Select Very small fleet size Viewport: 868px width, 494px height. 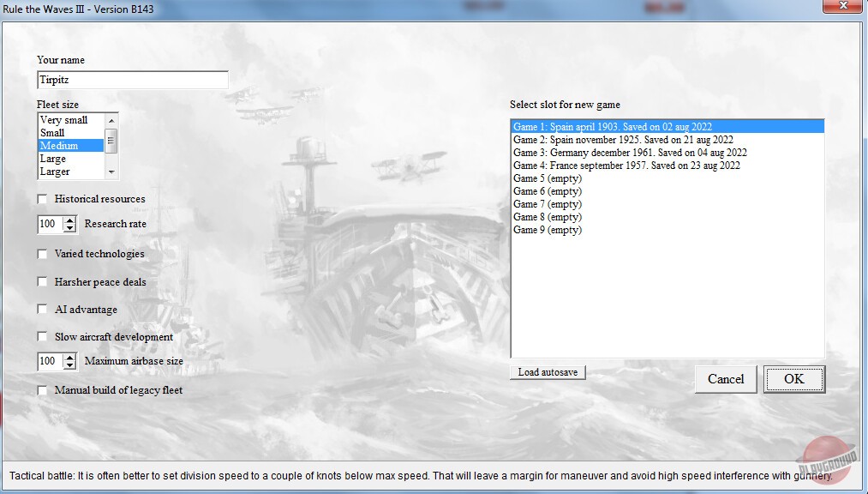[x=64, y=120]
